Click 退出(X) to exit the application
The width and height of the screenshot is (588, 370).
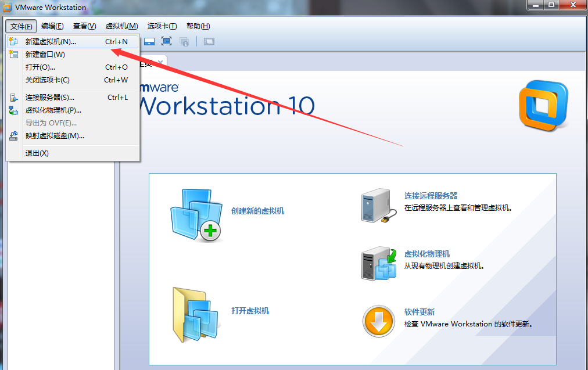point(37,153)
